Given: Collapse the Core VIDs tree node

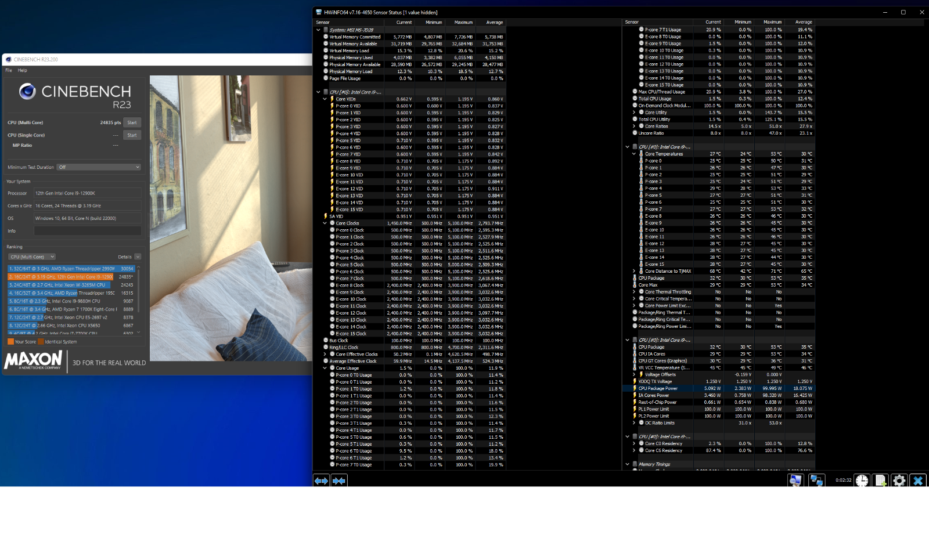Looking at the screenshot, I should [x=325, y=99].
